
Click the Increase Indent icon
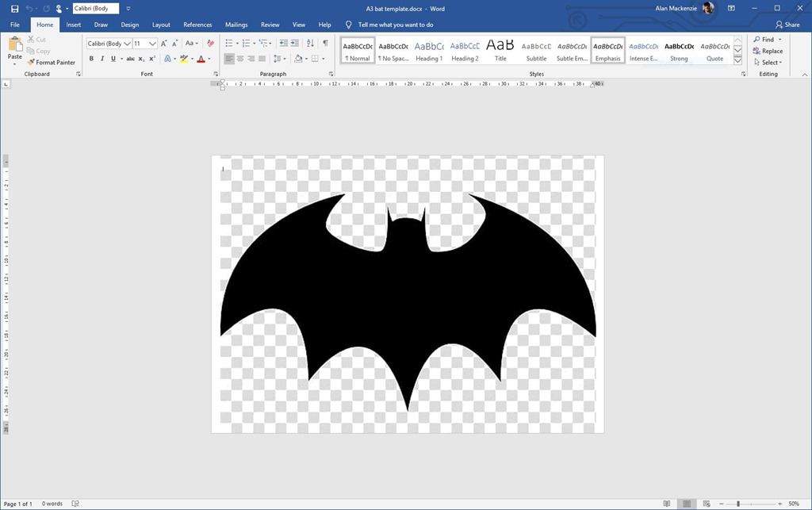pos(295,44)
